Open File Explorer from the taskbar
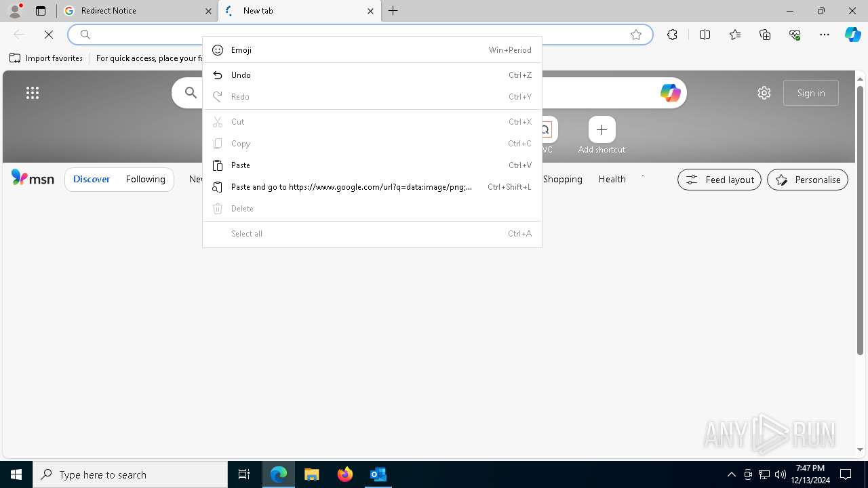Viewport: 868px width, 488px height. [312, 474]
